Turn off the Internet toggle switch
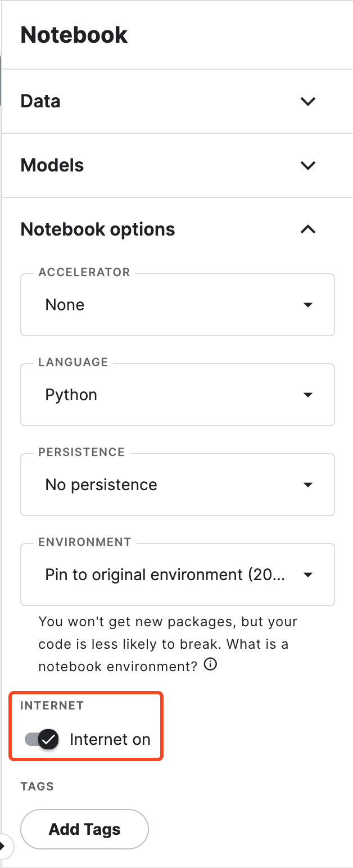Screen dimensions: 353x868 [42, 739]
